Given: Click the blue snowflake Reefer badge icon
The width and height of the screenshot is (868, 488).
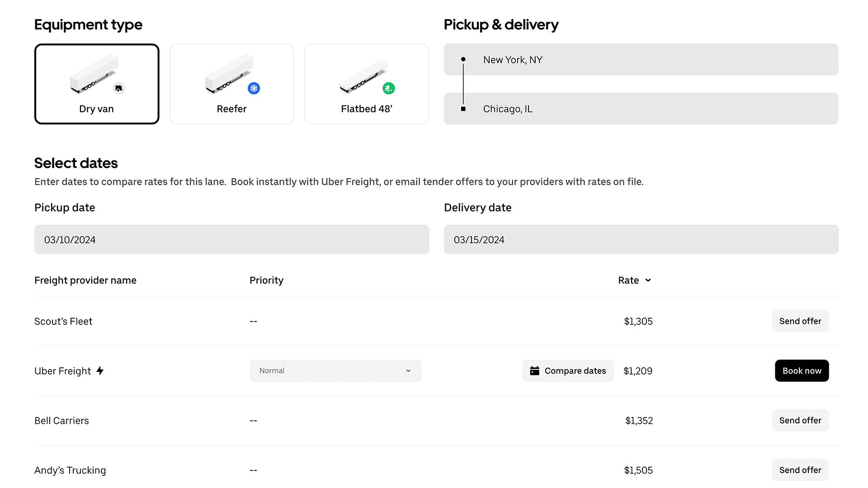Looking at the screenshot, I should pos(254,88).
